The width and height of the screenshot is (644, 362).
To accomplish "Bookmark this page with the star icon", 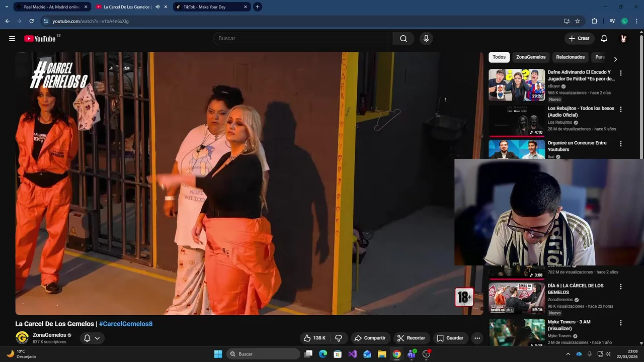I will [x=578, y=21].
